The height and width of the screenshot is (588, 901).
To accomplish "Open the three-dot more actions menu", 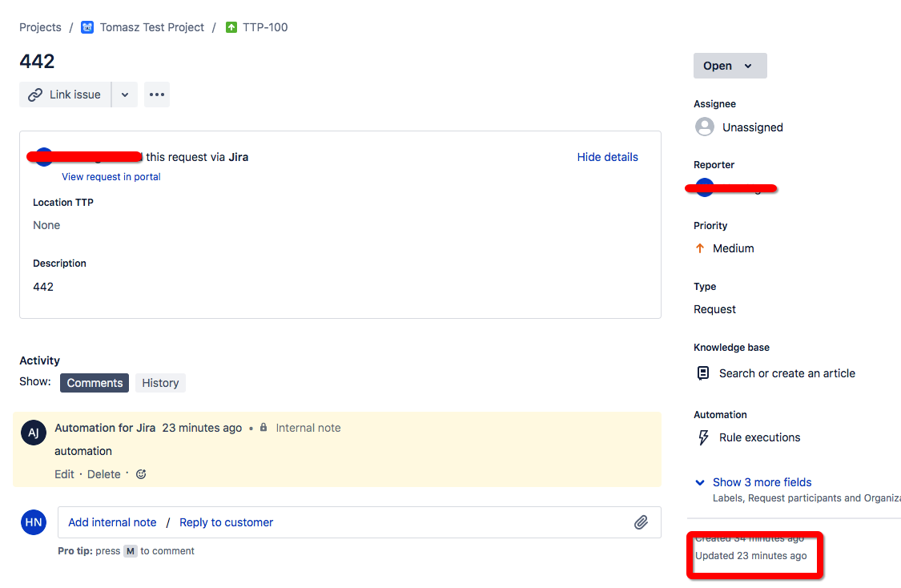I will (x=157, y=95).
